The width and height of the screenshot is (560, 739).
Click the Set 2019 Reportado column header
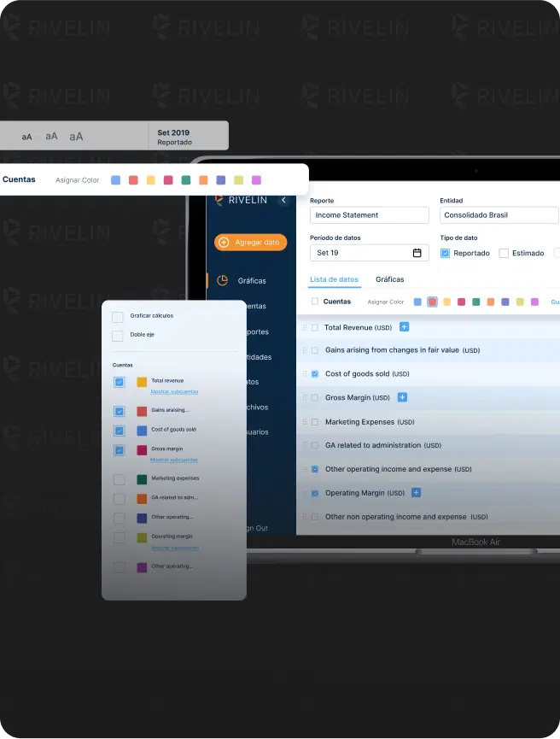click(x=189, y=136)
